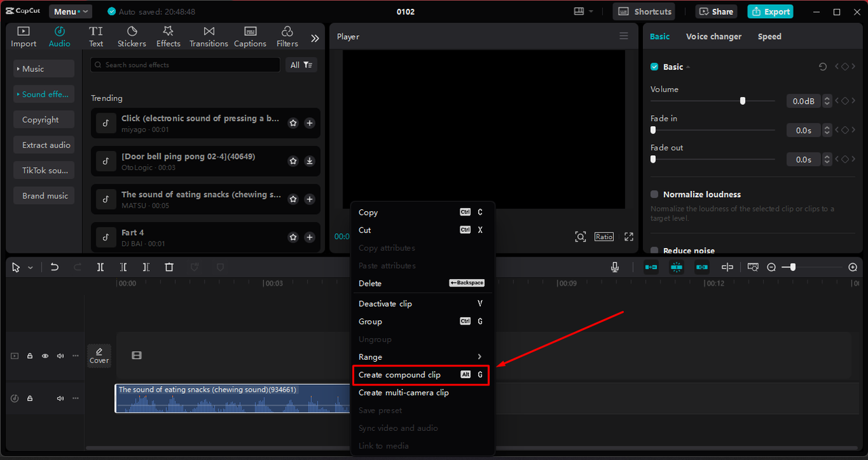The width and height of the screenshot is (868, 460).
Task: Open the Import media tab
Action: click(24, 37)
